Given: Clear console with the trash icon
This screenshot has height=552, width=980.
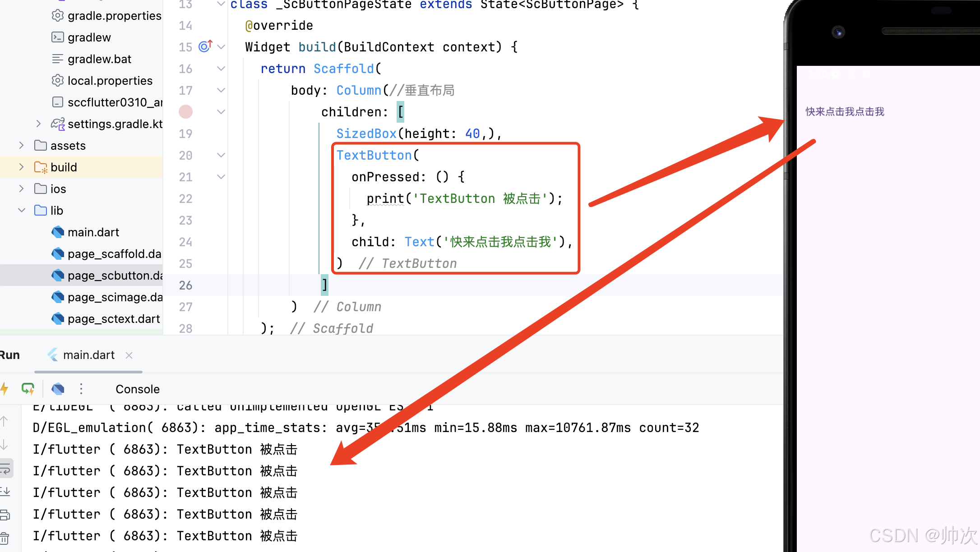Looking at the screenshot, I should (5, 538).
